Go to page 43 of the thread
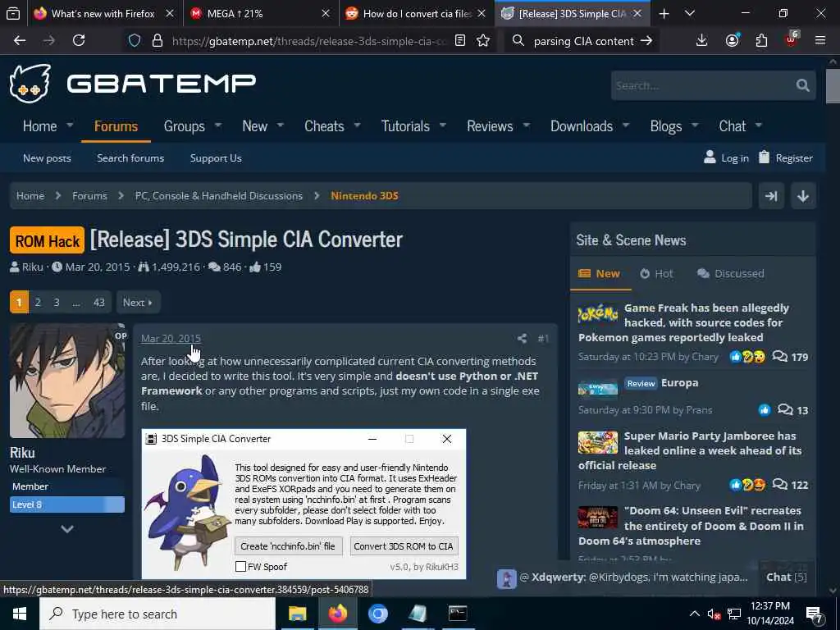The image size is (840, 630). (98, 302)
